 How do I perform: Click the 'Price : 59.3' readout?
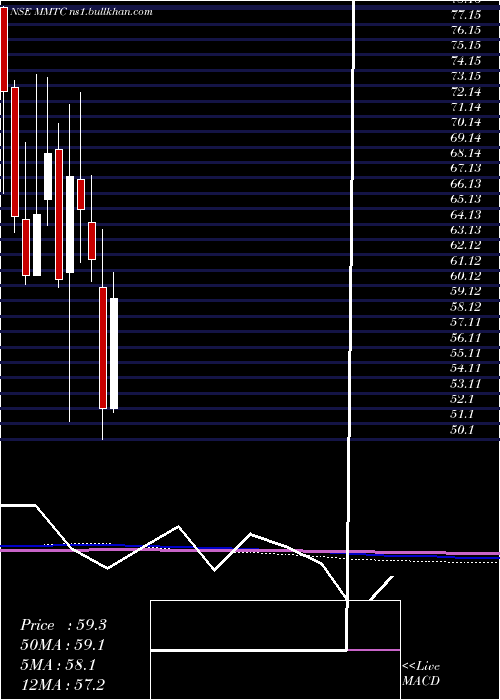point(63,625)
